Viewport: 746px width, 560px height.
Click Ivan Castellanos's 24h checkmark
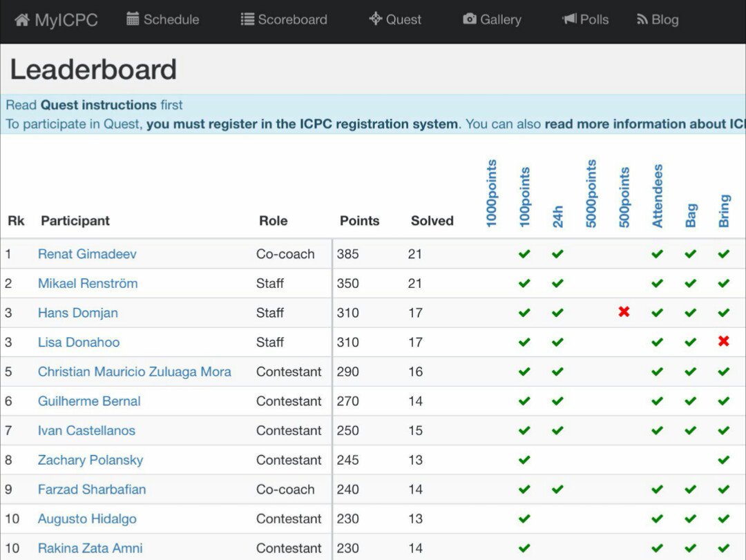557,431
